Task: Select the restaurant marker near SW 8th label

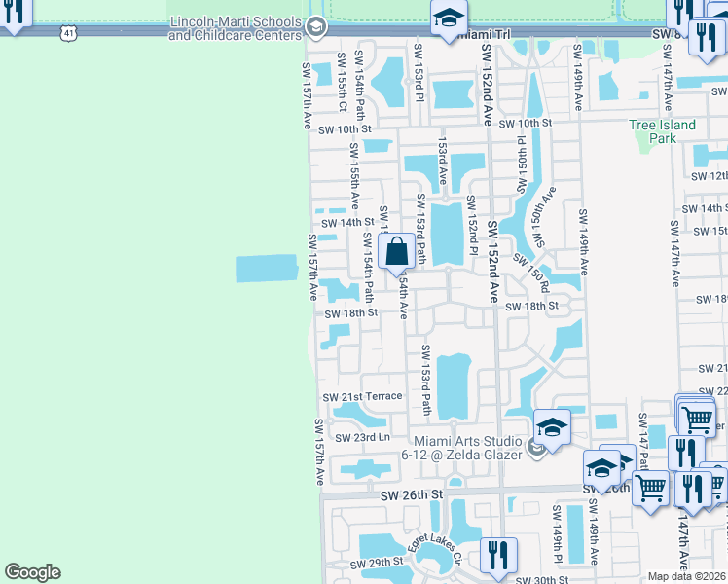Action: tap(707, 37)
